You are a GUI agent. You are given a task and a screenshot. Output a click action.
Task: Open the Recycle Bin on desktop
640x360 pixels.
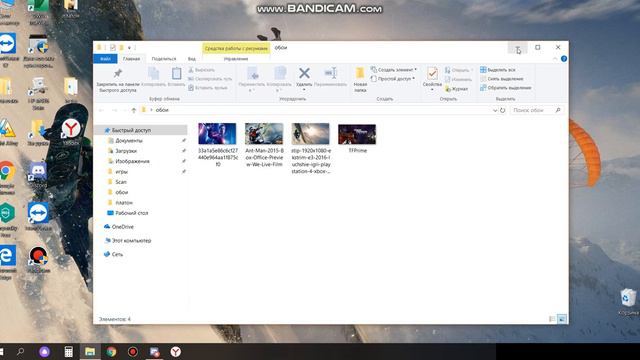point(628,301)
